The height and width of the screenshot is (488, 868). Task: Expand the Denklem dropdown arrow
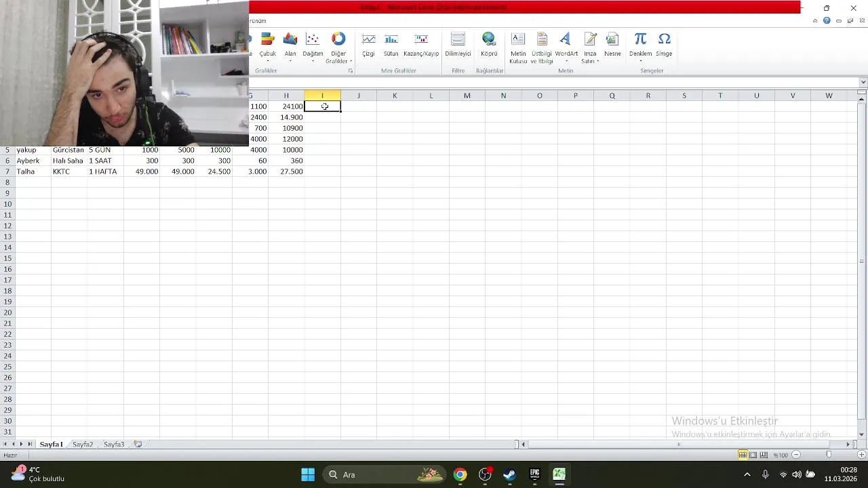coord(640,62)
